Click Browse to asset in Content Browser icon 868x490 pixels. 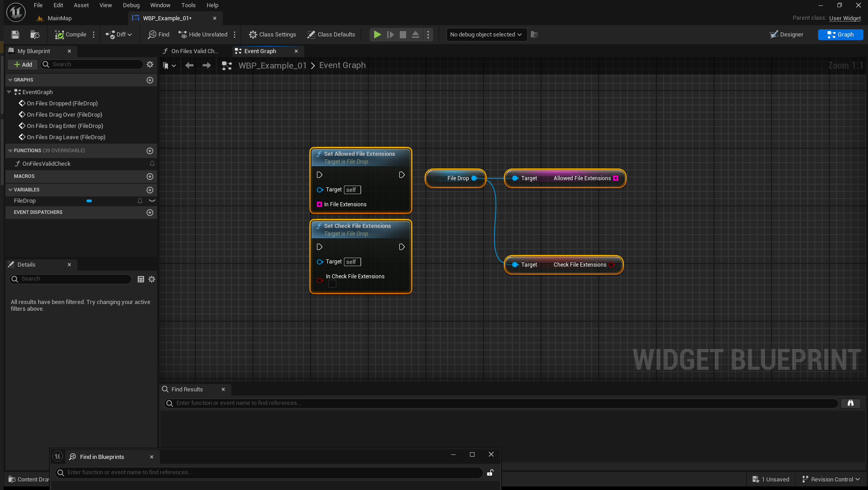[x=35, y=35]
